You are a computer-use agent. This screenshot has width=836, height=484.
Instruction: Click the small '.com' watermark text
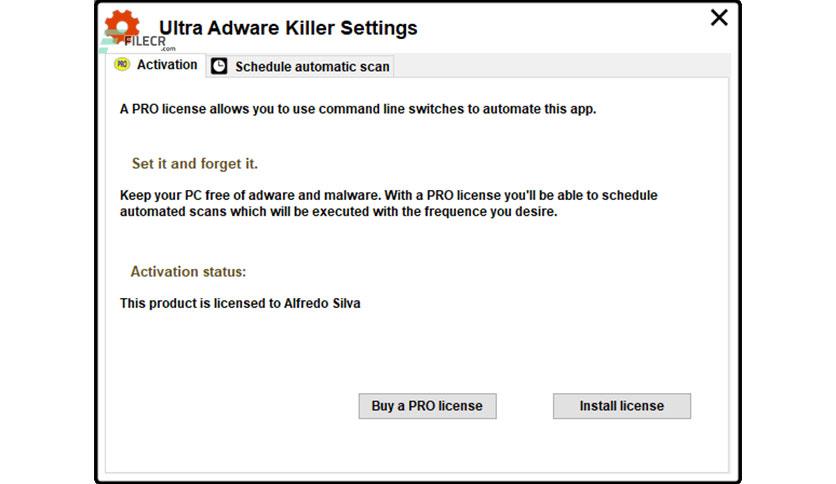168,49
